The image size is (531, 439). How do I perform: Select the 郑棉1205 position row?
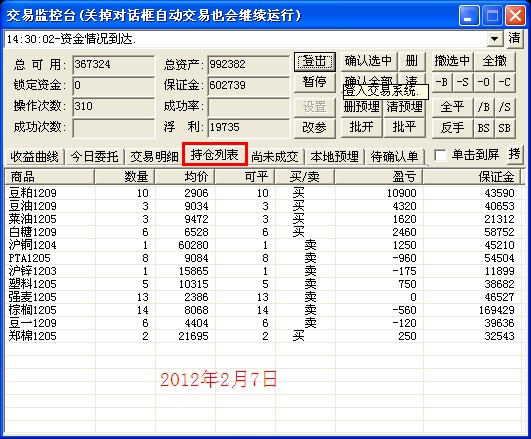pos(263,336)
